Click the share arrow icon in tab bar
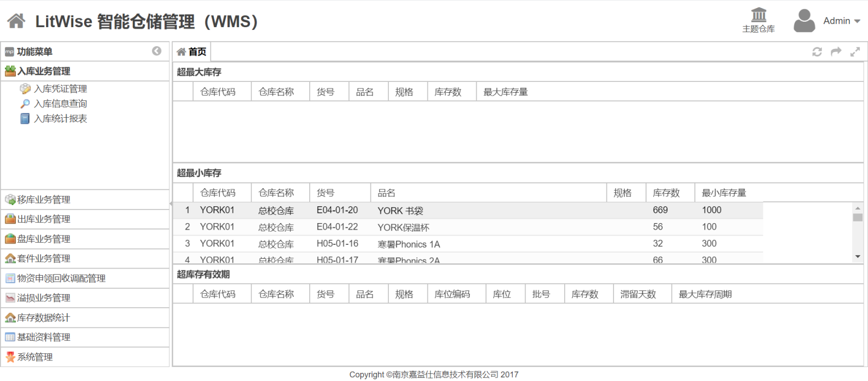868x381 pixels. point(836,52)
